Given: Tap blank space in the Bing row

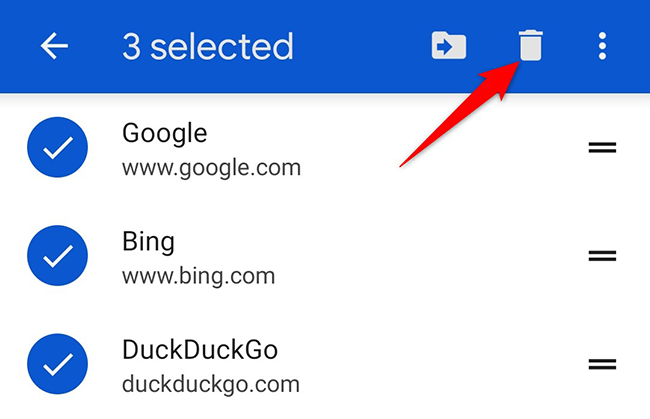Looking at the screenshot, I should [x=430, y=256].
